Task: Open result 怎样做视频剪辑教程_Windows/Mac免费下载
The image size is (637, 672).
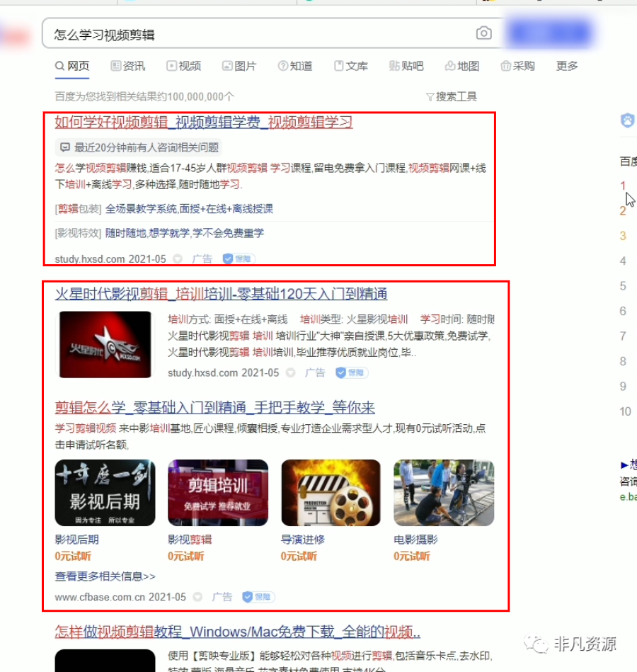Action: pos(238,632)
